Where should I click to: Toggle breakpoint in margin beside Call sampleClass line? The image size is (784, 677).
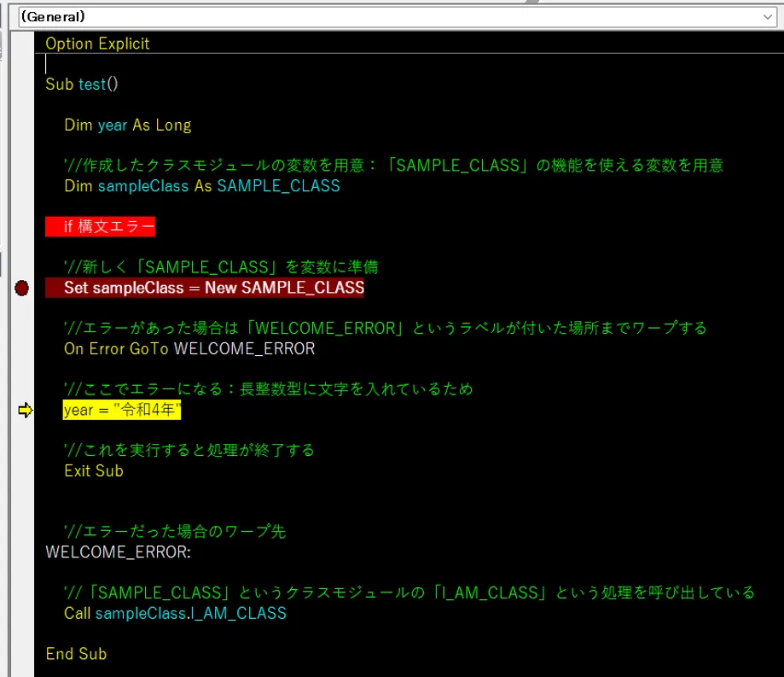coord(22,613)
